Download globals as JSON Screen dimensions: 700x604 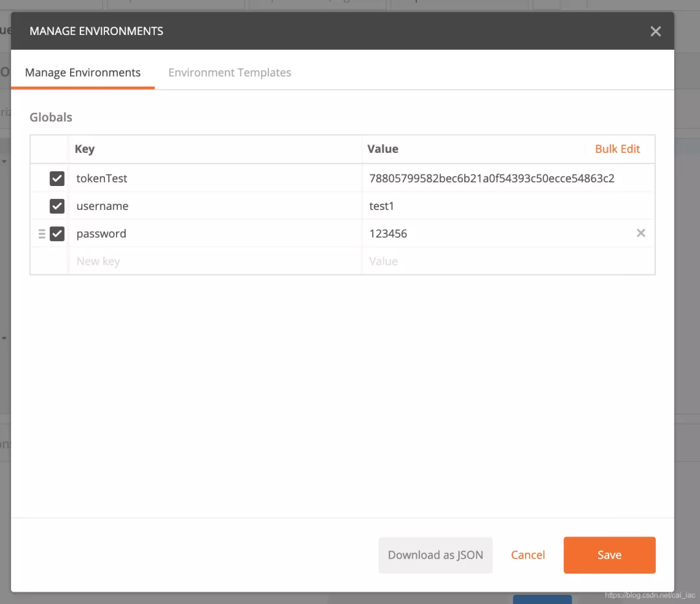tap(436, 555)
